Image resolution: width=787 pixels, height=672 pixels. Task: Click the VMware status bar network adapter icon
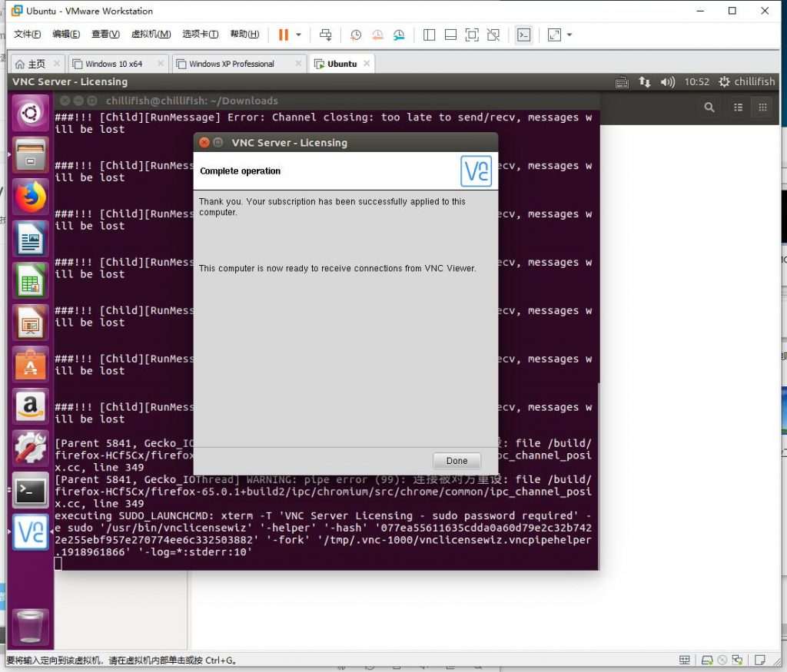[x=737, y=660]
